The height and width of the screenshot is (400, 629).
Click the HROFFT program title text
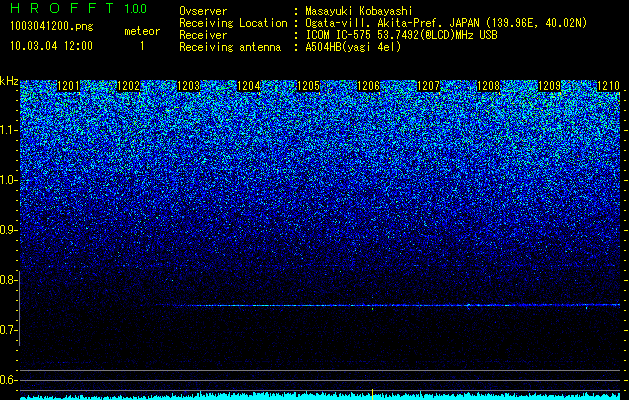62,8
